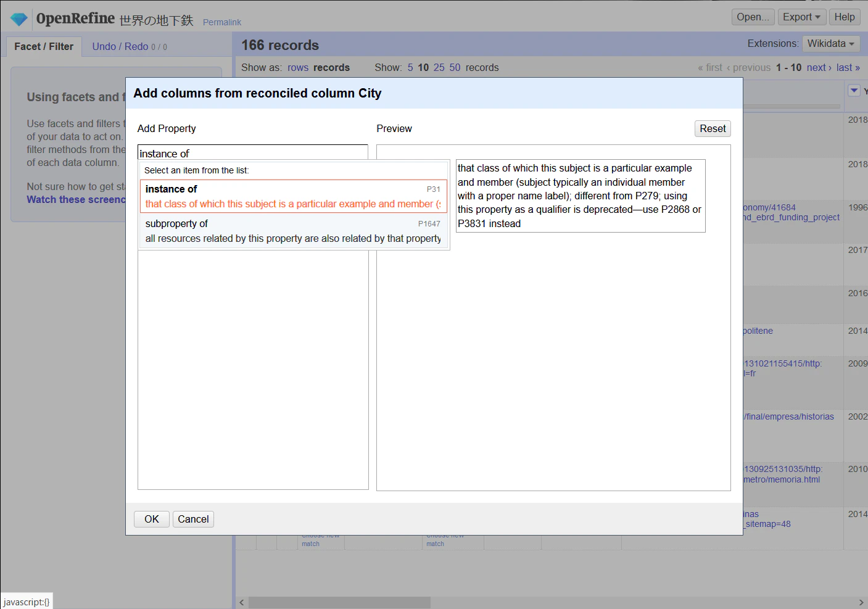Click the 'instance of' description tooltip text
This screenshot has height=609, width=868.
(x=581, y=196)
